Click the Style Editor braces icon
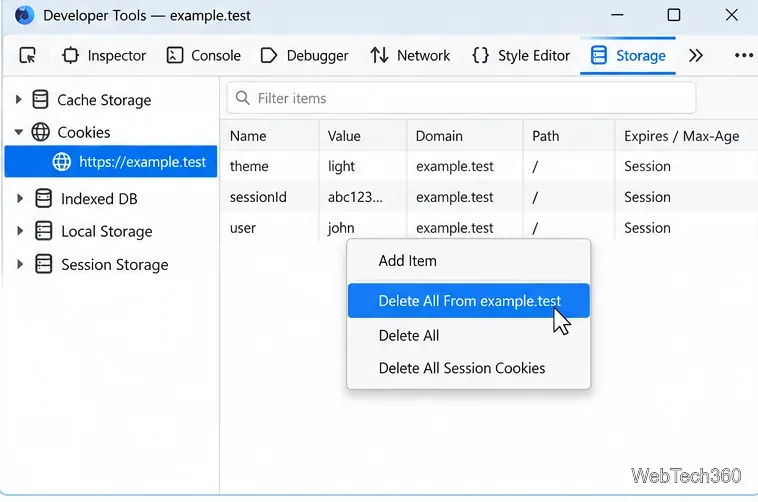 (481, 56)
